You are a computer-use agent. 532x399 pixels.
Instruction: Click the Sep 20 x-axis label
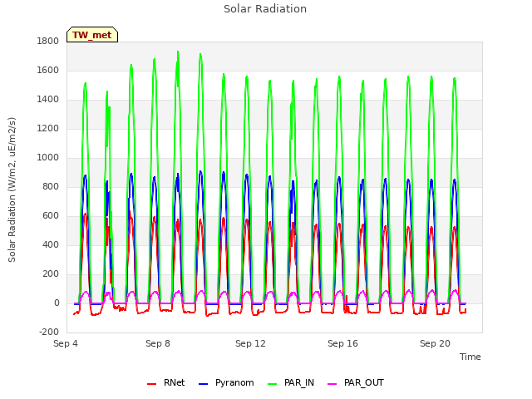click(435, 343)
